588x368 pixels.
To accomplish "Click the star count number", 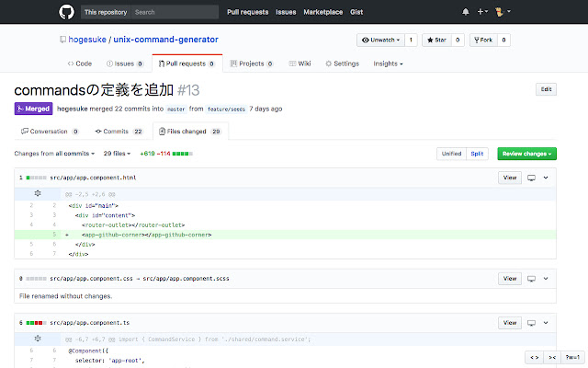I will point(458,40).
